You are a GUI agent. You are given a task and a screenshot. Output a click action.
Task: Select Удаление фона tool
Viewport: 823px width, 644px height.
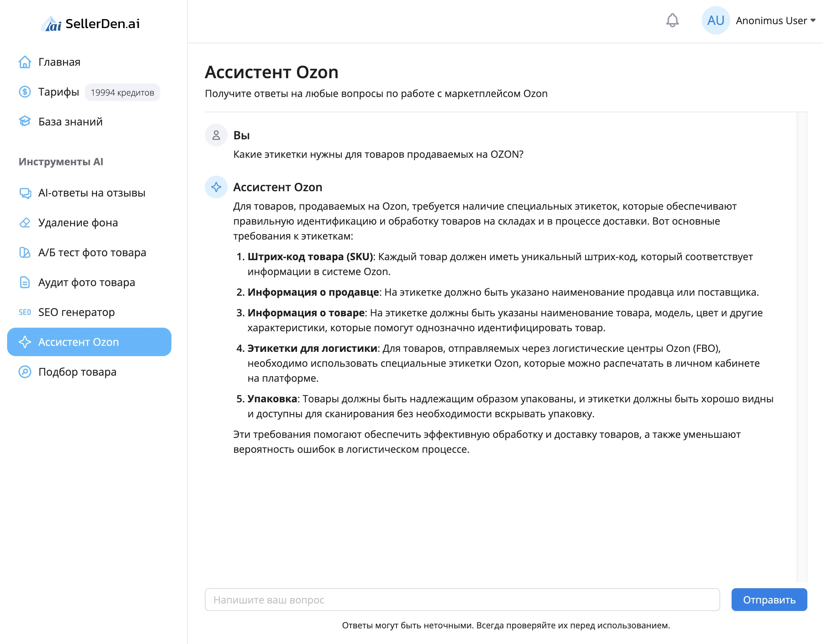(89, 222)
